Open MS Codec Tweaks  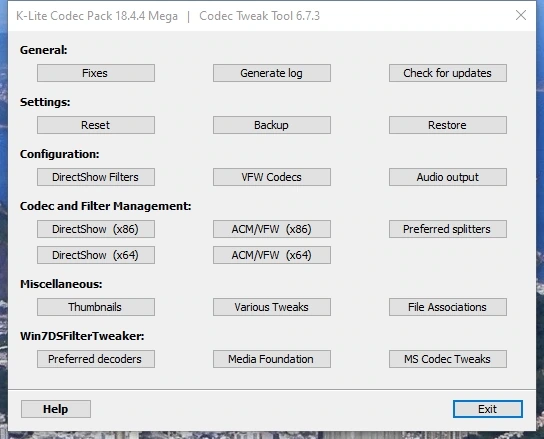(x=448, y=359)
